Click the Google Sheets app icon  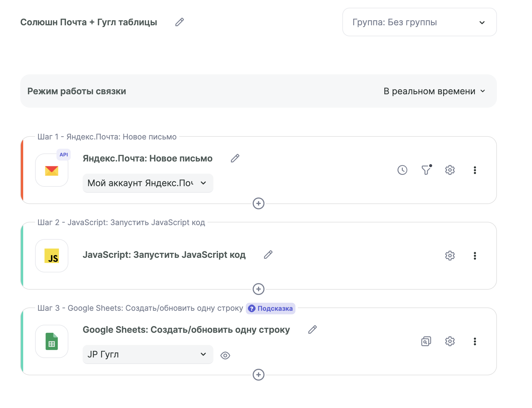pos(52,341)
